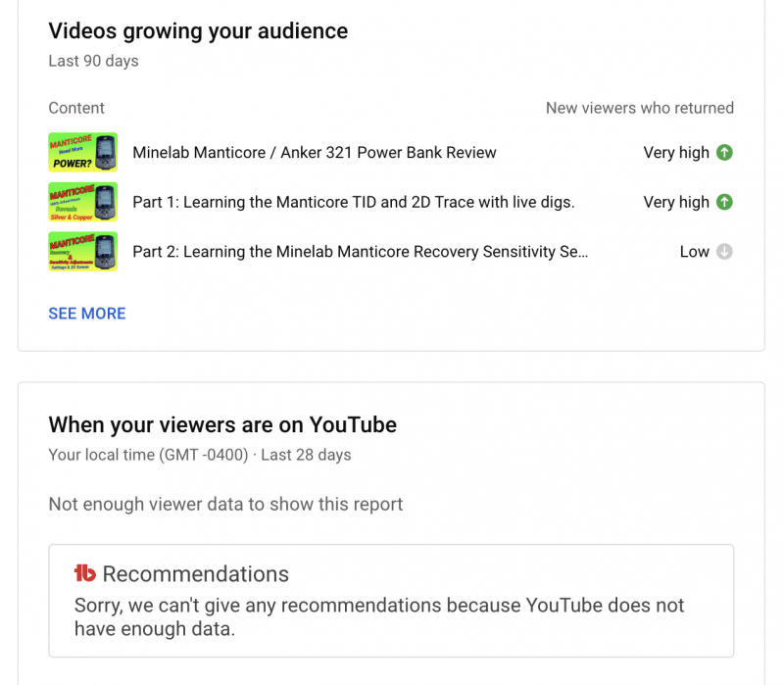The image size is (784, 685).
Task: Click the Content column header
Action: coord(76,108)
